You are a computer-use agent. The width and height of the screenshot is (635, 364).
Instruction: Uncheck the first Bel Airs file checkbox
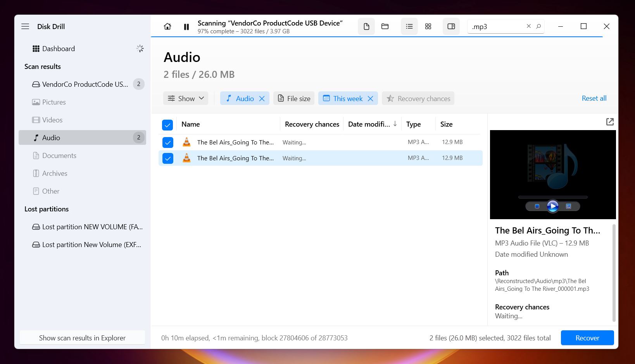[x=167, y=143]
